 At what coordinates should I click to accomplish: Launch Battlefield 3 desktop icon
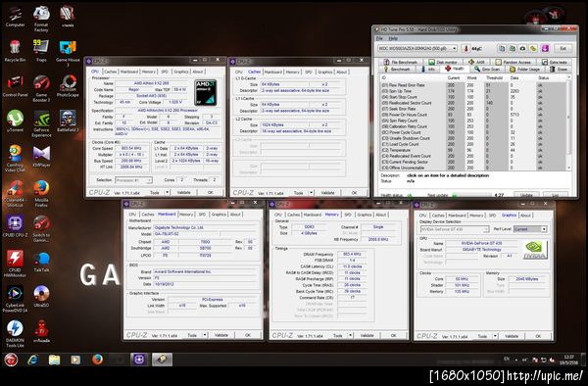click(x=68, y=121)
